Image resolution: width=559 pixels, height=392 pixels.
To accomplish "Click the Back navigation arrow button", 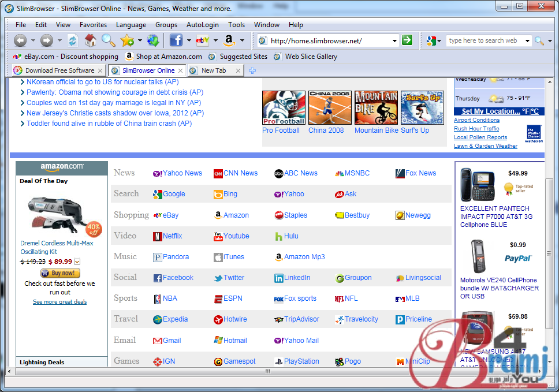I will [x=20, y=40].
